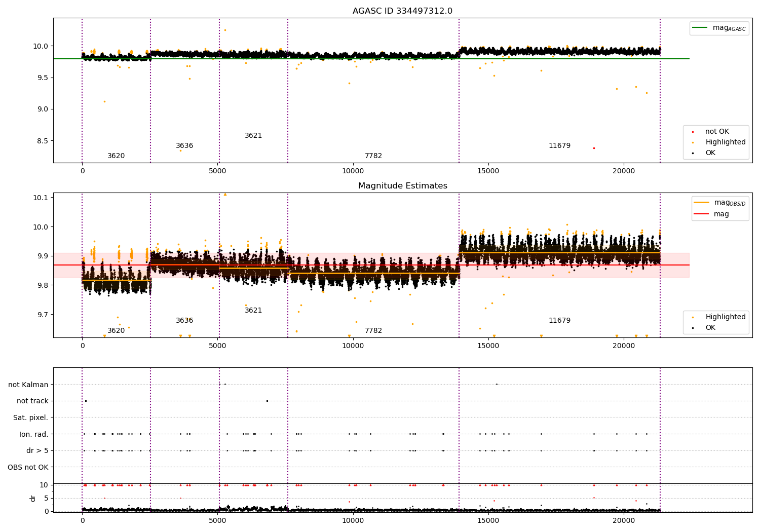Click obsid label 7782 in top plot
This screenshot has width=760, height=532.
tap(373, 156)
